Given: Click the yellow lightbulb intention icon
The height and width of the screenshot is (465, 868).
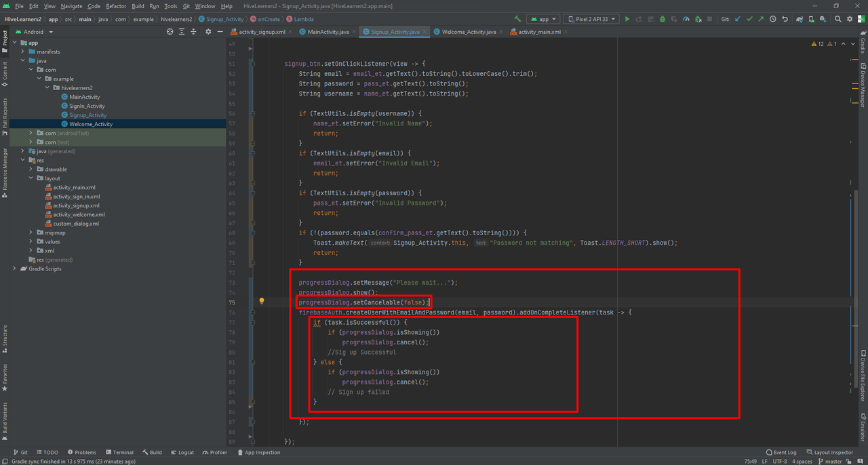Looking at the screenshot, I should pyautogui.click(x=261, y=301).
